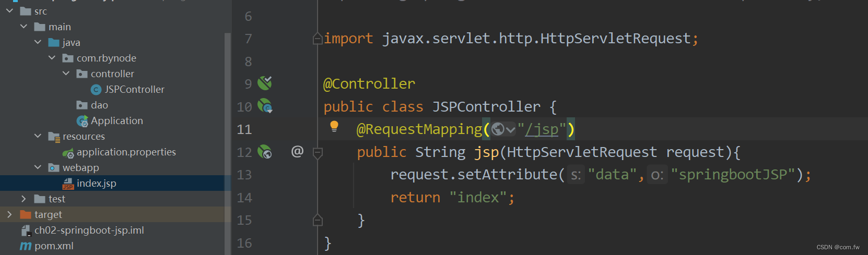Select JSPController in the project tree
Screen dimensions: 868x255
[134, 89]
